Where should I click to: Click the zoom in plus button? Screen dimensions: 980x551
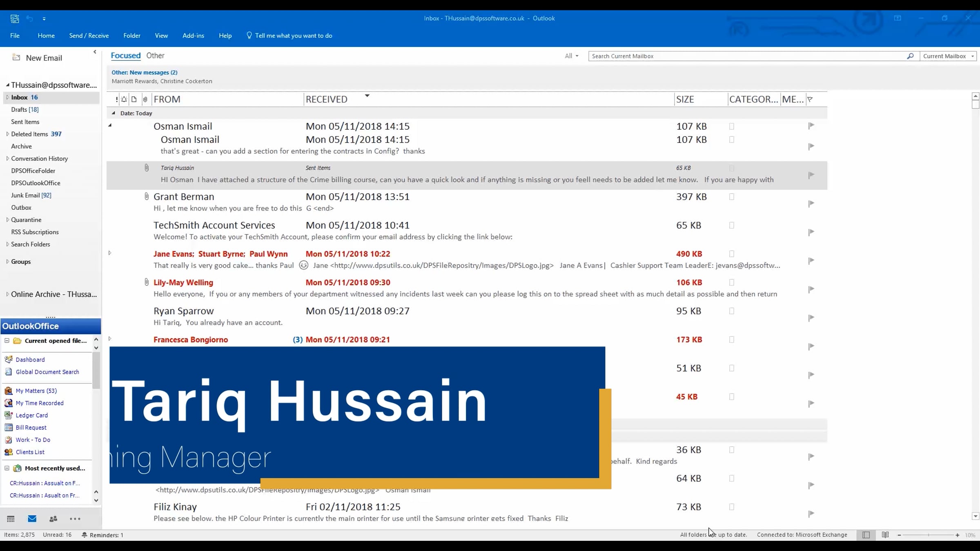[x=958, y=535]
